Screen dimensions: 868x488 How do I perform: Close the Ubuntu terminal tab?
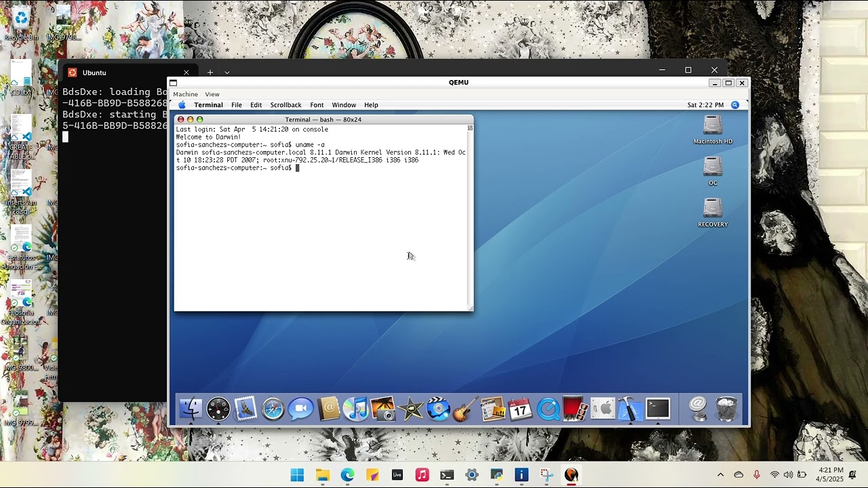(x=186, y=73)
